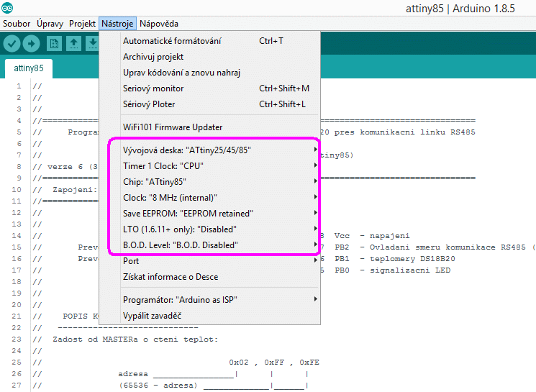Click the Open sketch up-arrow icon
Screen dimensions: 536x392
[x=73, y=44]
